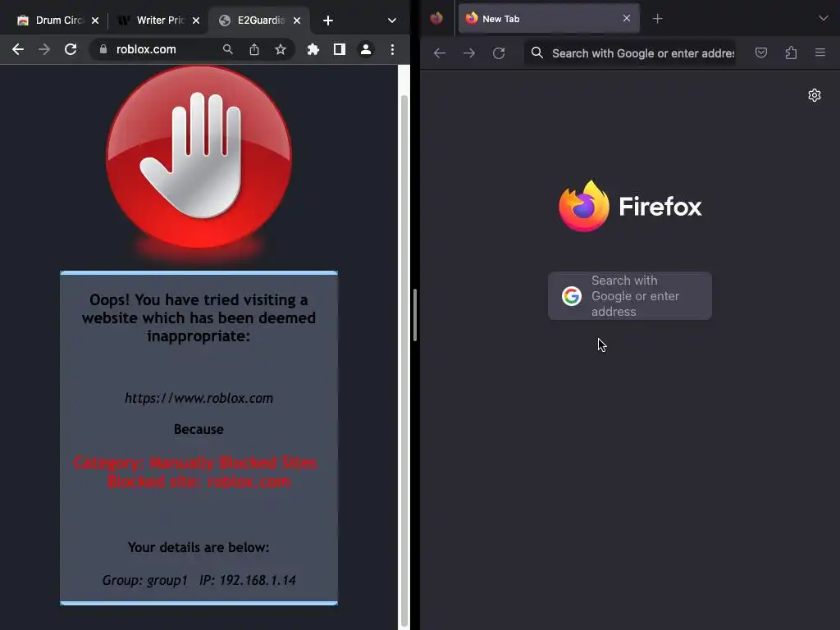
Task: Switch to the Drum Circle tab
Action: (x=57, y=21)
